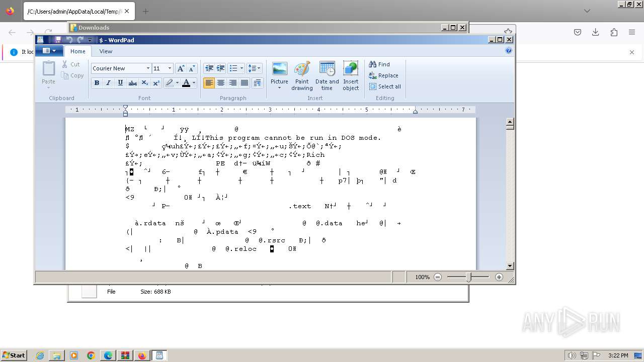The image size is (644, 362).
Task: Insert a Paint drawing
Action: click(302, 76)
